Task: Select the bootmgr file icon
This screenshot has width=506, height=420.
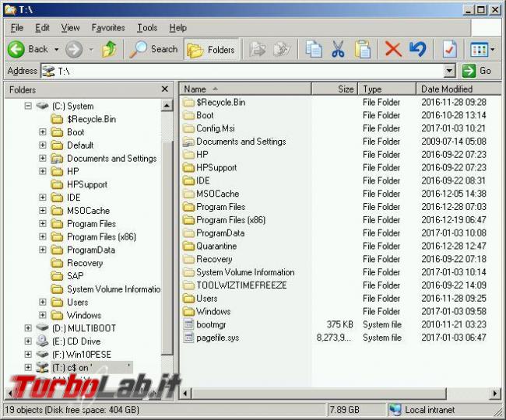Action: point(188,324)
